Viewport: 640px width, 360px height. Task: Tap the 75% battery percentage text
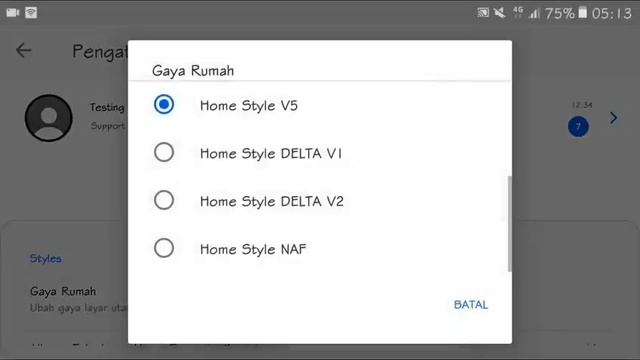tap(560, 13)
